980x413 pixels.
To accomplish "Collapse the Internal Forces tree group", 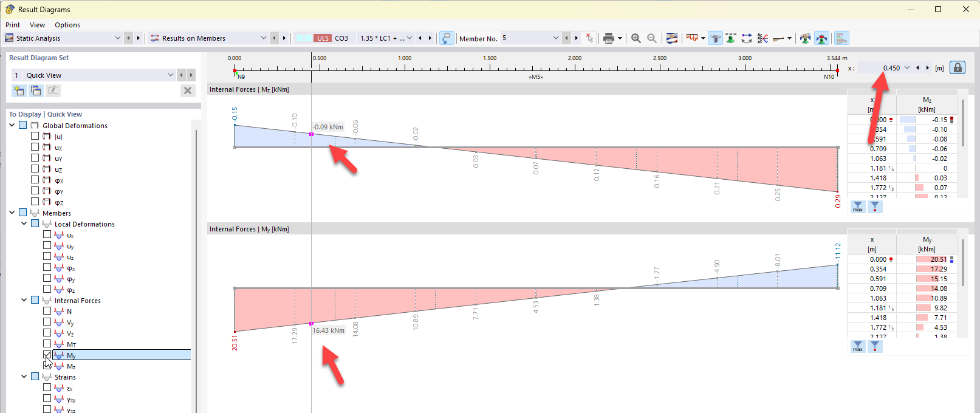I will click(24, 300).
